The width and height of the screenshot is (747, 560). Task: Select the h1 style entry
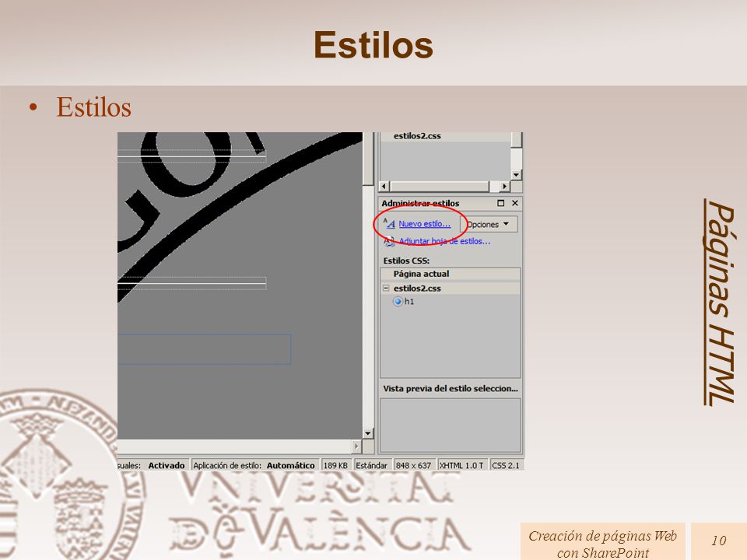pos(409,302)
